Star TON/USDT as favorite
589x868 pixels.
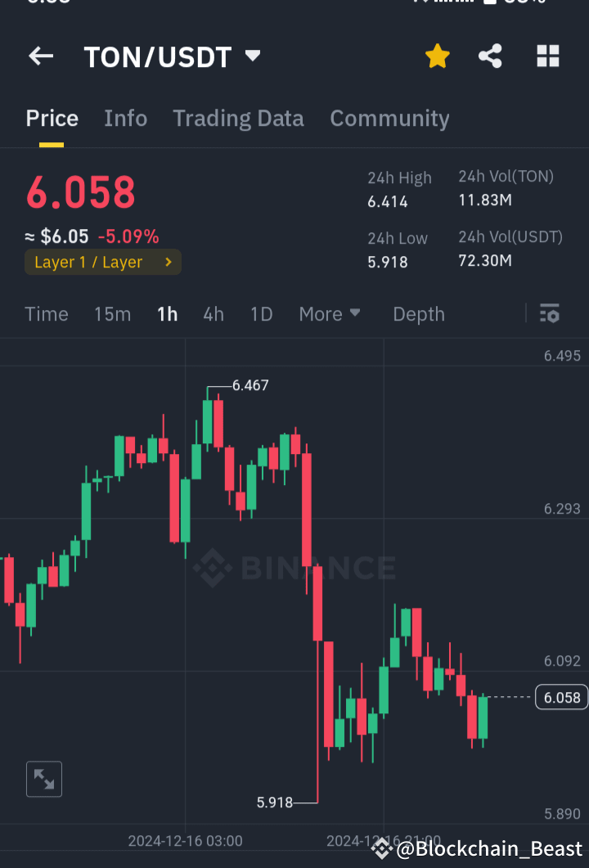click(437, 56)
